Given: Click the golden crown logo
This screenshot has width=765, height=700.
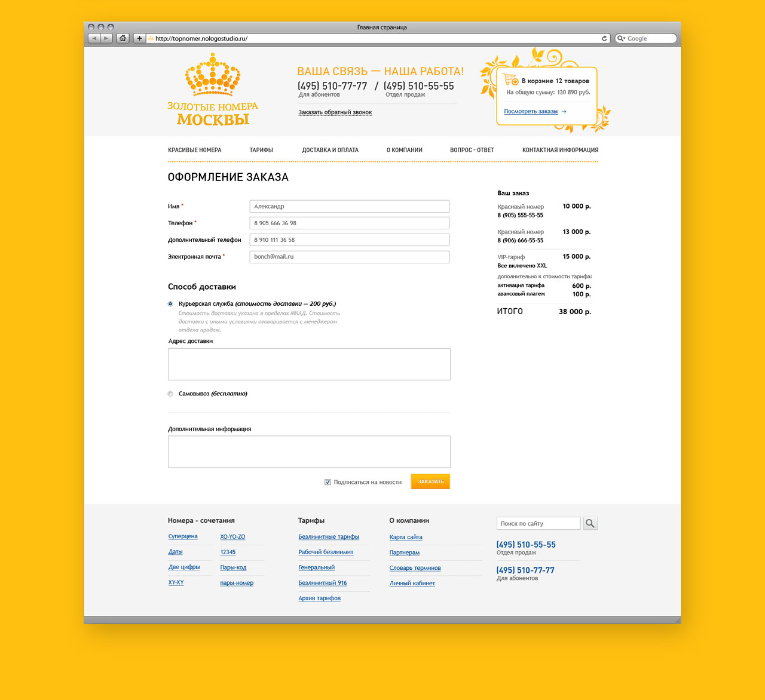Looking at the screenshot, I should coord(213,75).
